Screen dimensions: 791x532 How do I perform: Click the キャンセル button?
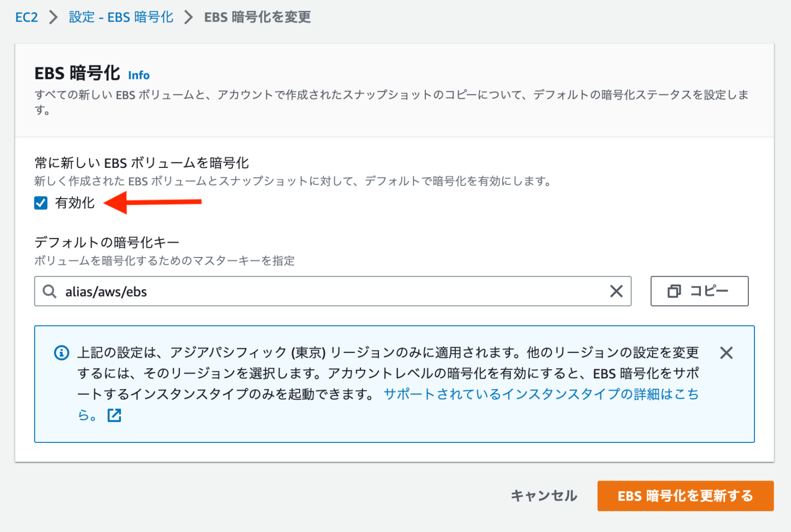pyautogui.click(x=543, y=496)
